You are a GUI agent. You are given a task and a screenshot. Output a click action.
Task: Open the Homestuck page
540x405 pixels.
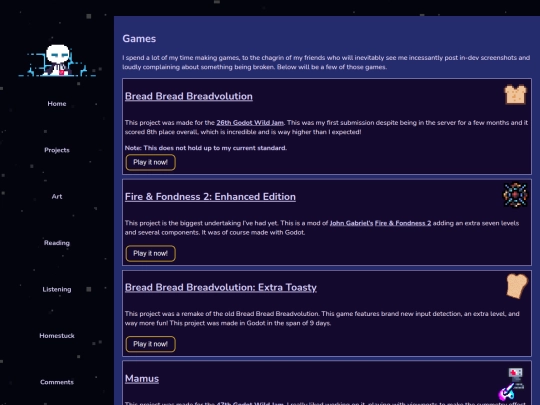(57, 336)
